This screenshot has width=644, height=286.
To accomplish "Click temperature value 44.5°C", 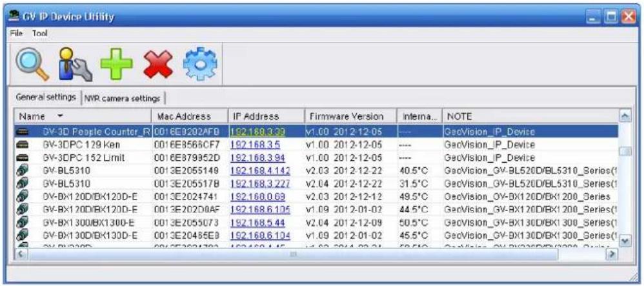I will (x=413, y=210).
